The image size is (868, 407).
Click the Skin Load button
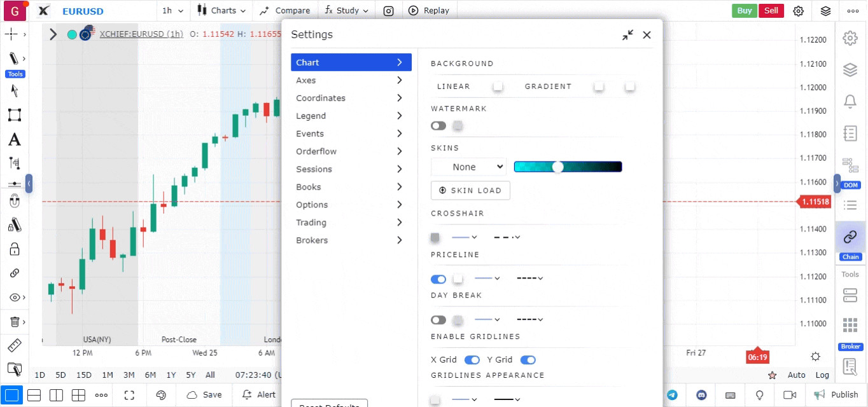(x=470, y=190)
